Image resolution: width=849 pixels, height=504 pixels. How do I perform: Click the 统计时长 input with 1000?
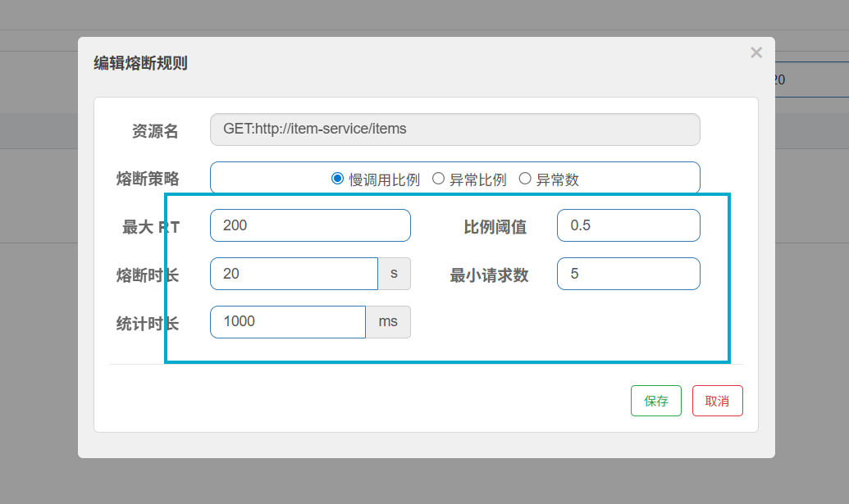click(288, 322)
